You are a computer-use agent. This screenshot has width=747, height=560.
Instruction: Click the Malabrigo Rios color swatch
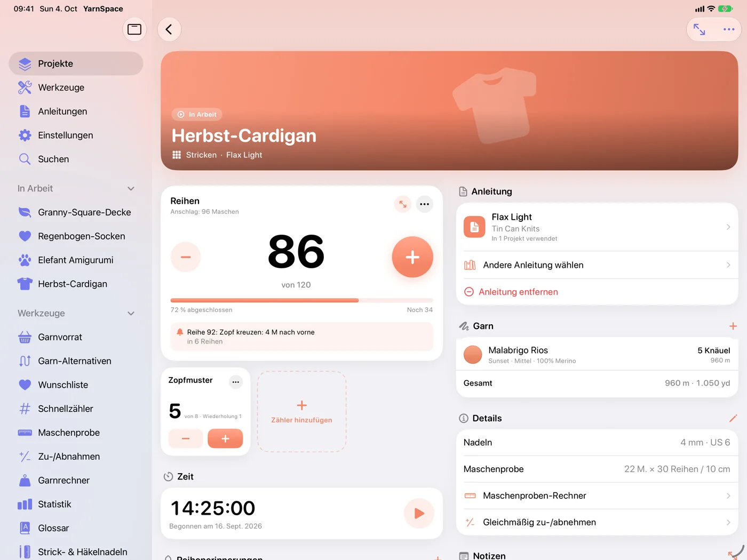473,355
